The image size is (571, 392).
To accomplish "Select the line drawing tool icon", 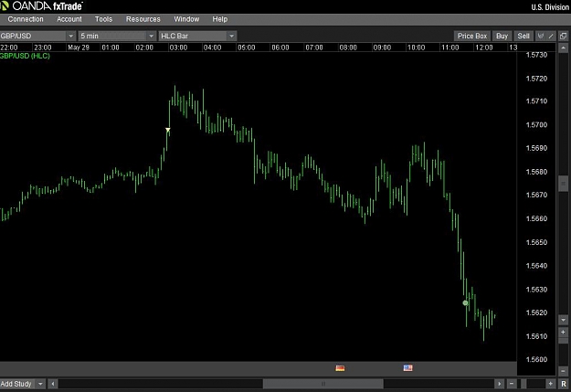I will coord(551,36).
